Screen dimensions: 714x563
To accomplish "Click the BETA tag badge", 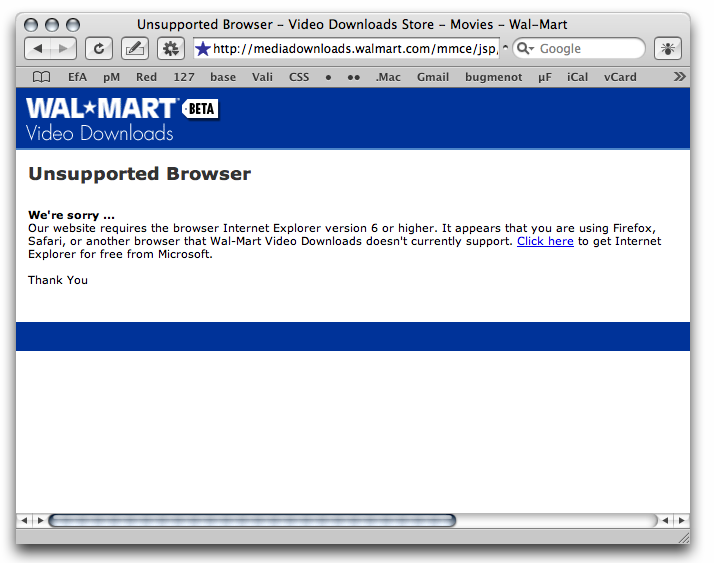I will pyautogui.click(x=200, y=109).
